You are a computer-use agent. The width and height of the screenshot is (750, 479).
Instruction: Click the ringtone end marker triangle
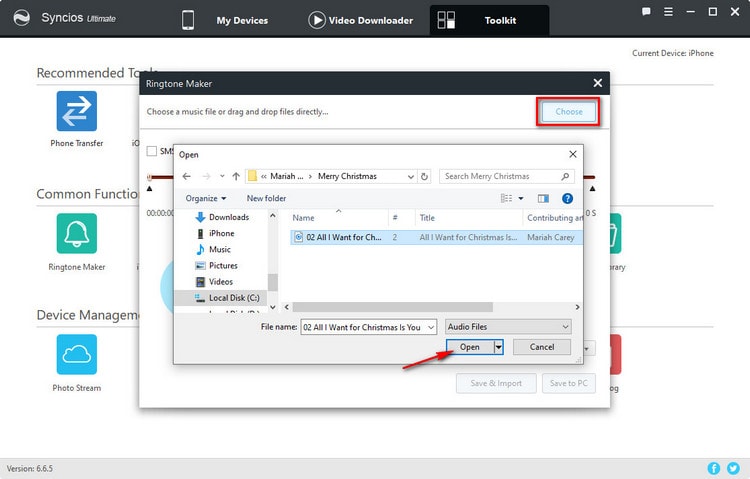tap(592, 189)
